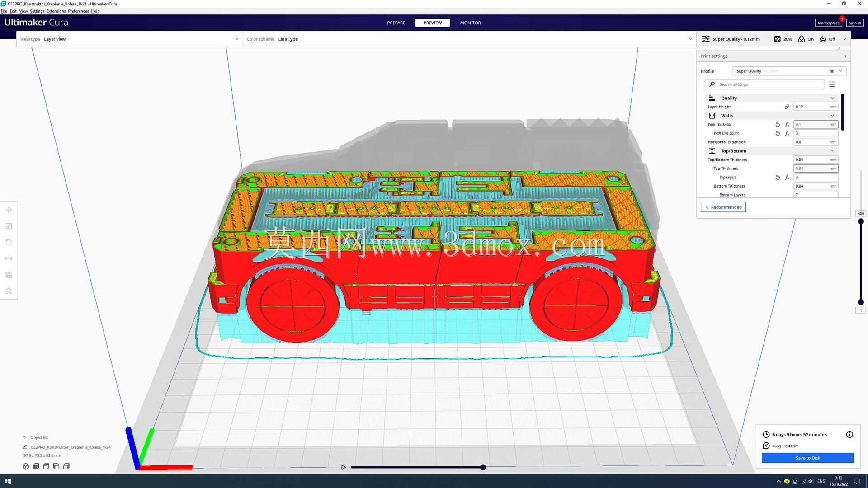
Task: Click the print settings sliders icon
Action: pos(705,39)
